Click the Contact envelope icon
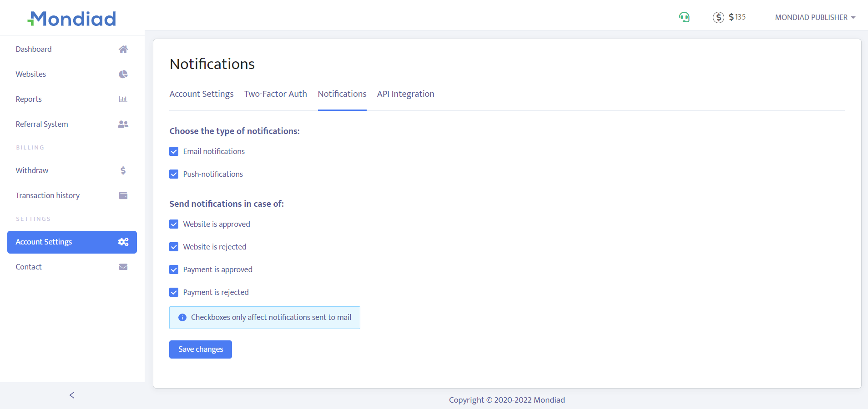Viewport: 868px width, 409px height. pyautogui.click(x=123, y=267)
